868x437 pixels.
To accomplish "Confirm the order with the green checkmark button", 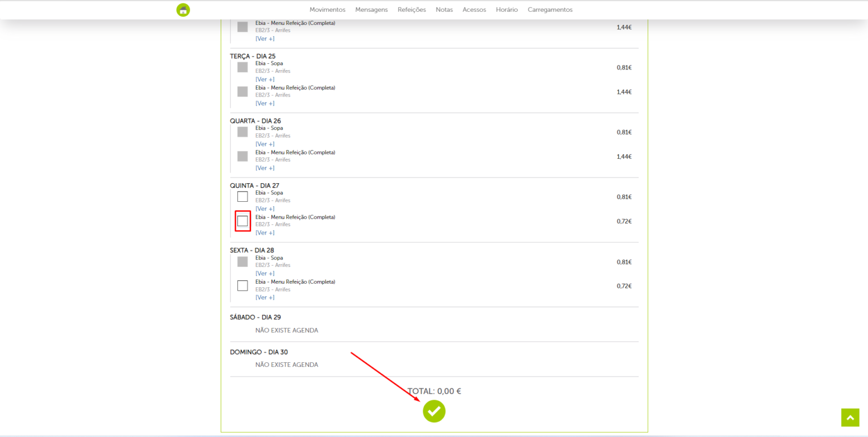I will 434,411.
